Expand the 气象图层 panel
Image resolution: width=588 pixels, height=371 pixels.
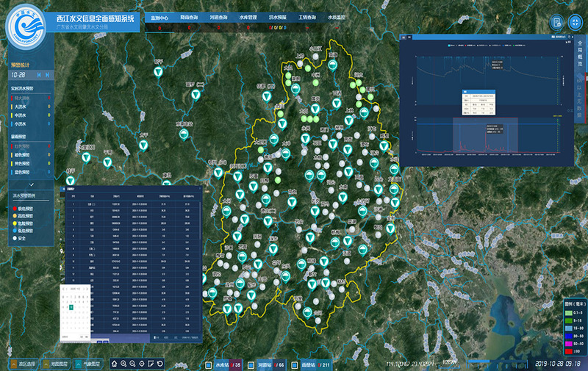[87, 364]
